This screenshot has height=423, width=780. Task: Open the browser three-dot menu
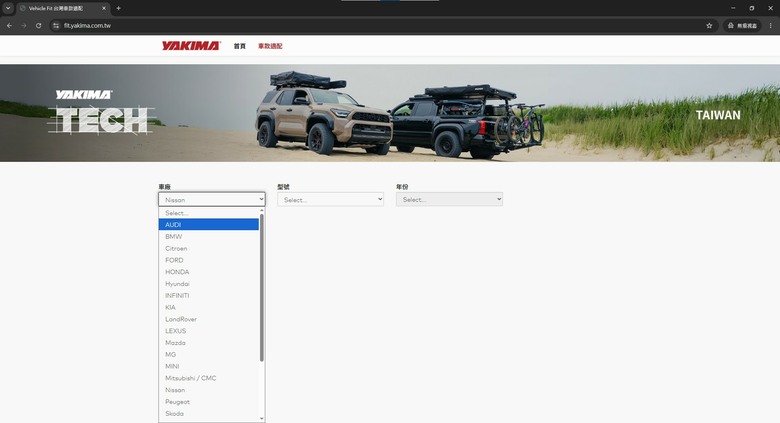tap(771, 25)
